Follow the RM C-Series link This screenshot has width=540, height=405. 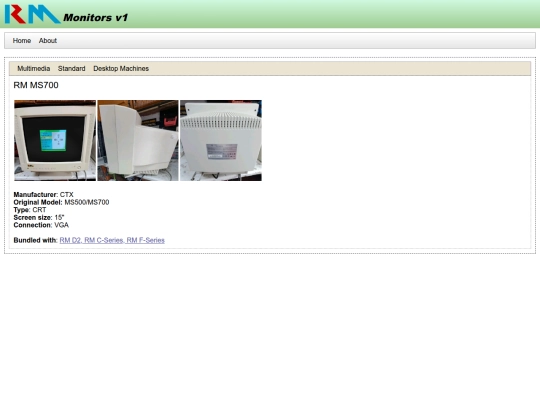104,240
